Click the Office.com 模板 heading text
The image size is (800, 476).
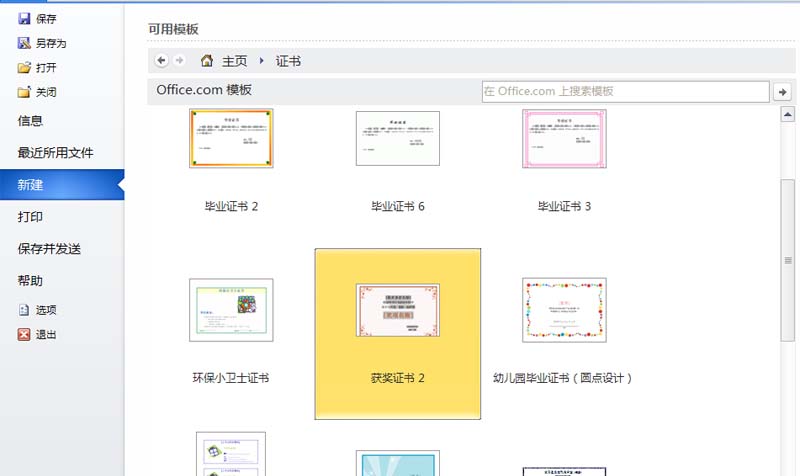point(204,90)
